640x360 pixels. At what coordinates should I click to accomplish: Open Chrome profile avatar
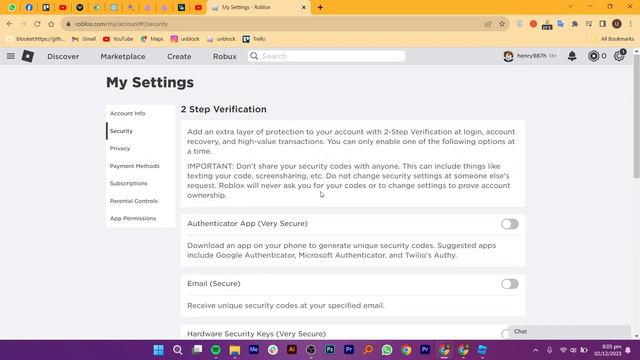pos(617,24)
